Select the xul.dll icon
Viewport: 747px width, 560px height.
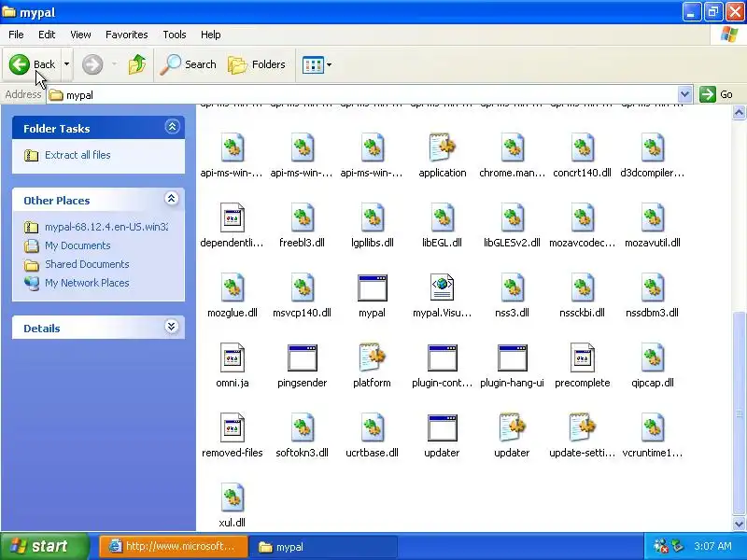[232, 497]
